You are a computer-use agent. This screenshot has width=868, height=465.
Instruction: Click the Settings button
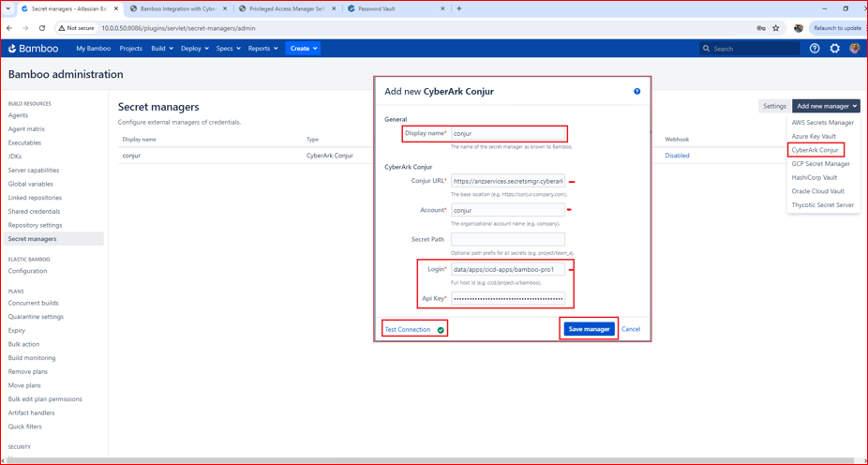click(774, 106)
